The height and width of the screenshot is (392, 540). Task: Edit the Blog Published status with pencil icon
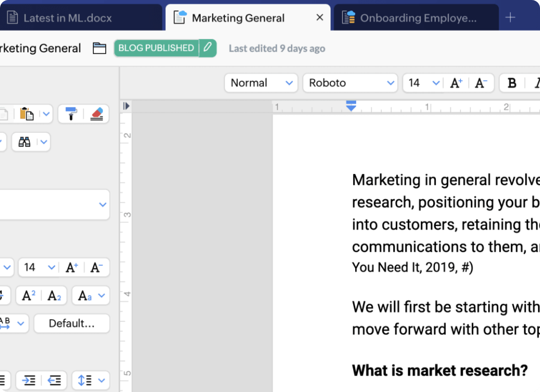(x=207, y=48)
